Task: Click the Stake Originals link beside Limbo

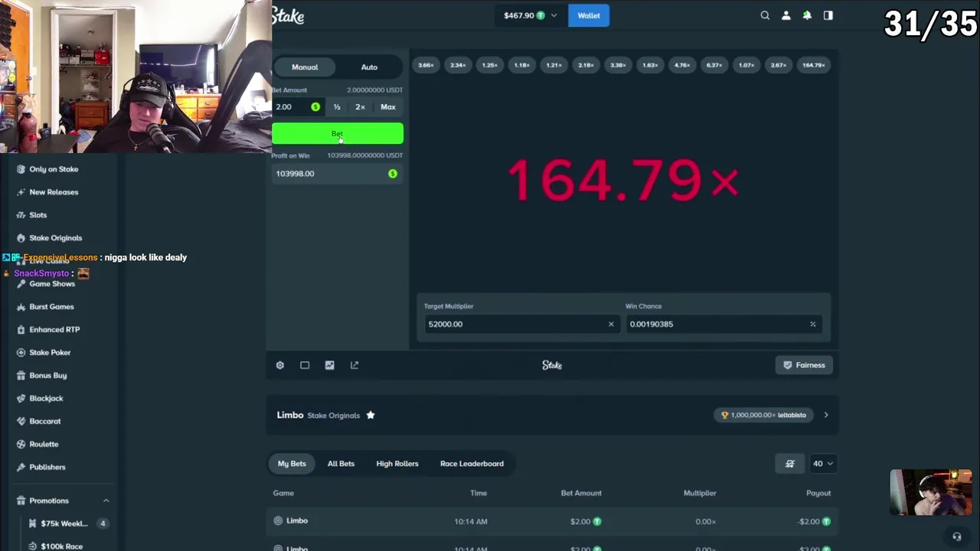Action: click(333, 416)
